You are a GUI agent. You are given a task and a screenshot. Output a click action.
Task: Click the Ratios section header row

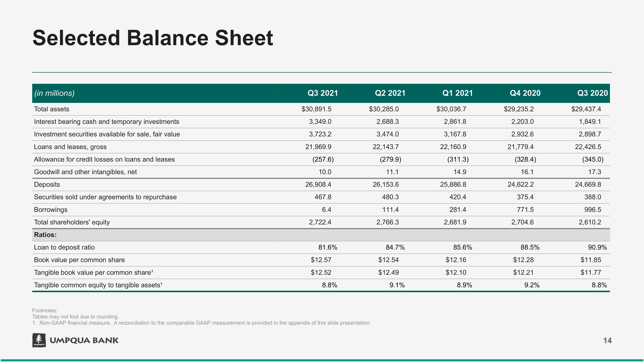(45, 235)
